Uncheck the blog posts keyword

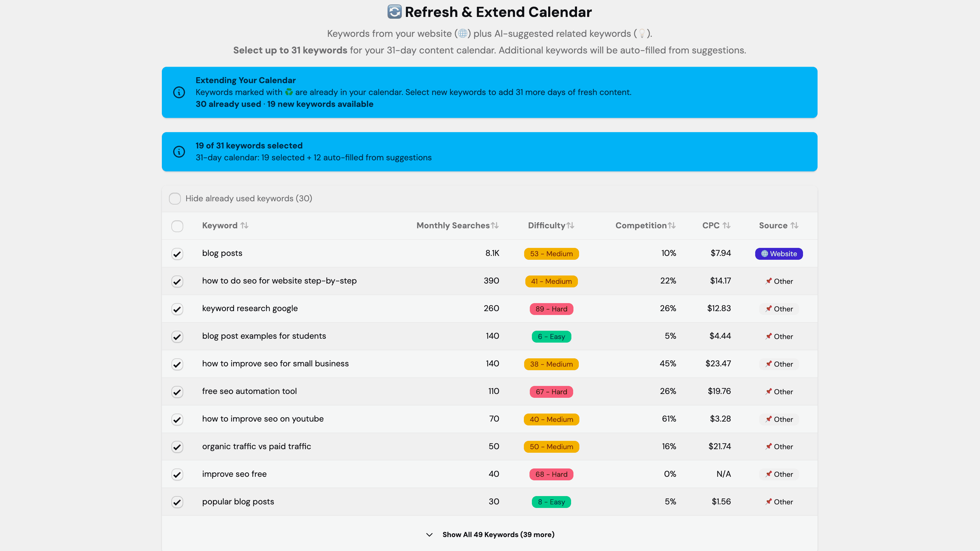tap(177, 254)
